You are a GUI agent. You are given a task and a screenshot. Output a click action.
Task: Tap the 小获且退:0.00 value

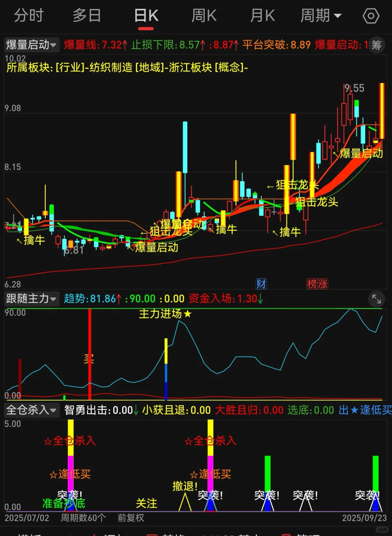click(176, 410)
